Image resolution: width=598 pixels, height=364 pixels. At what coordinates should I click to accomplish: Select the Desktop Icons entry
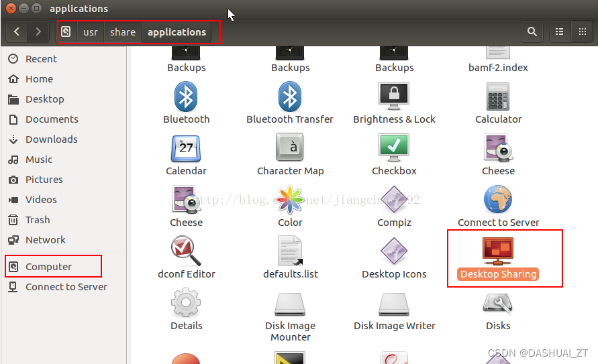pos(394,251)
